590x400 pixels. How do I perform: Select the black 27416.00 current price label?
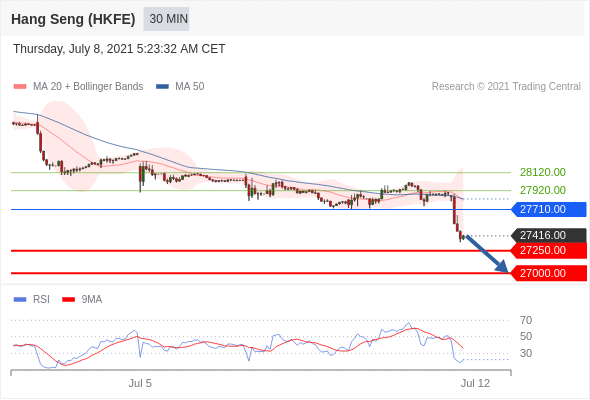549,236
